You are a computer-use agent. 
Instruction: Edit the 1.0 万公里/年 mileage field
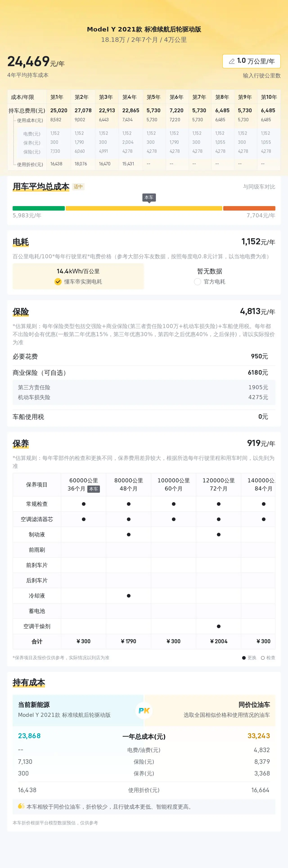point(251,61)
